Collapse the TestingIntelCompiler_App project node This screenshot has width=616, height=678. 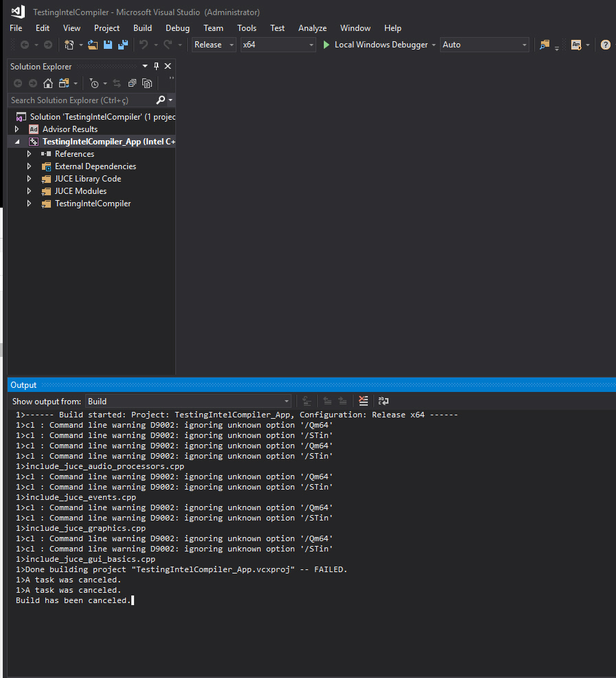click(17, 142)
